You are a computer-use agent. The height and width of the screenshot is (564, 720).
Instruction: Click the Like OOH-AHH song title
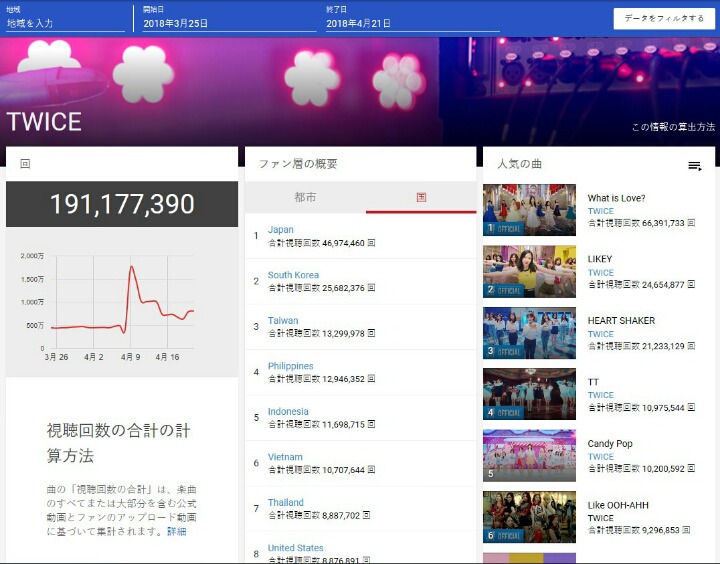coord(618,505)
